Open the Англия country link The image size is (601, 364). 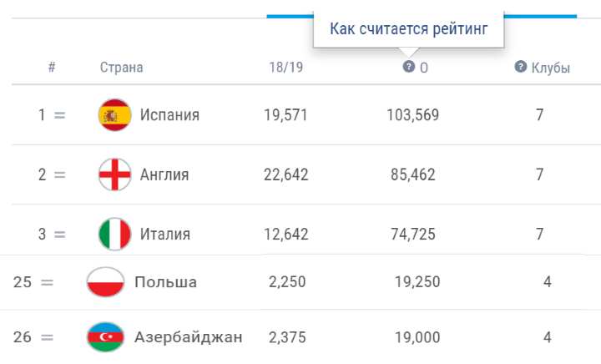point(164,174)
